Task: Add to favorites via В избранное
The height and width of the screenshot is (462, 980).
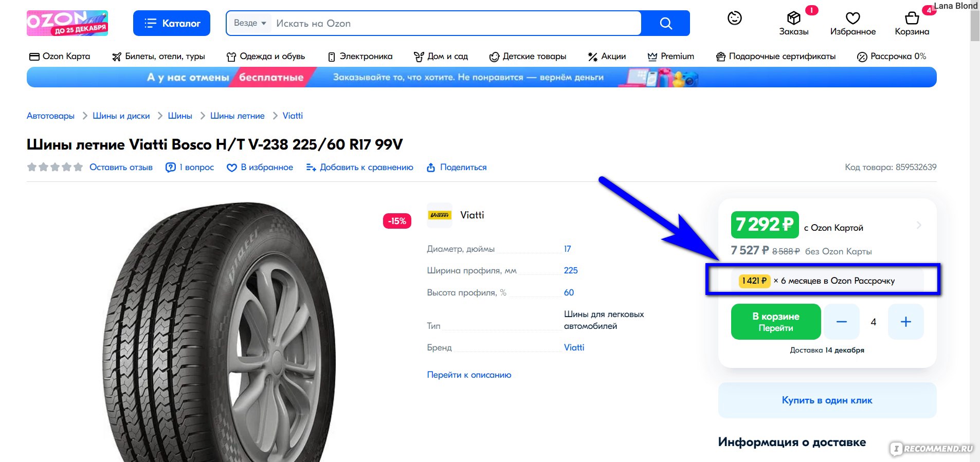Action: point(260,168)
